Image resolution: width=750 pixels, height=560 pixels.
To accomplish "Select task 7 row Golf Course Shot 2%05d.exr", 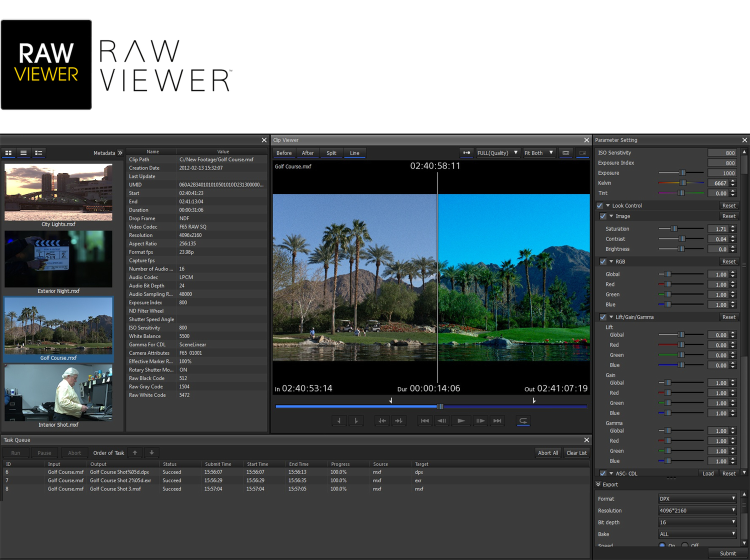I will point(295,480).
